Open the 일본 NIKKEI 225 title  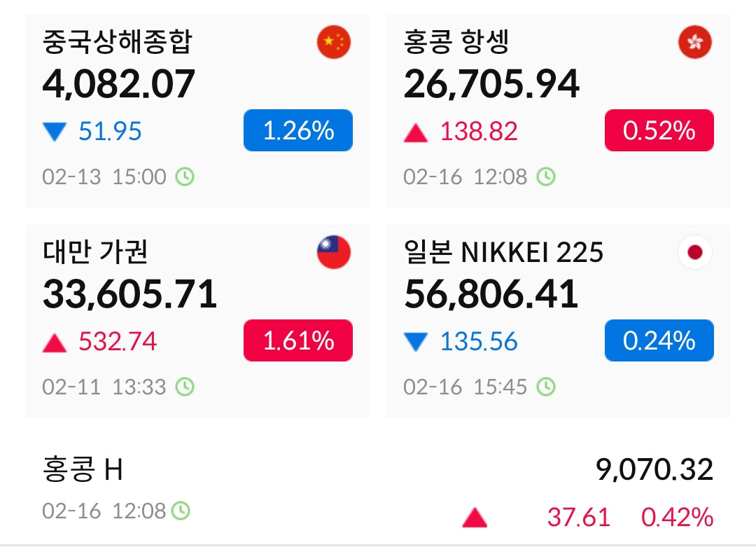[x=503, y=252]
